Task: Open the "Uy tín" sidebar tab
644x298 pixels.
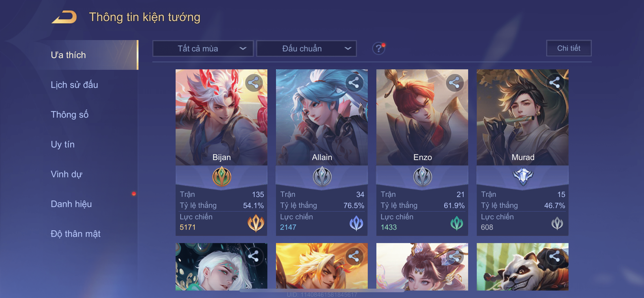Action: pyautogui.click(x=63, y=144)
